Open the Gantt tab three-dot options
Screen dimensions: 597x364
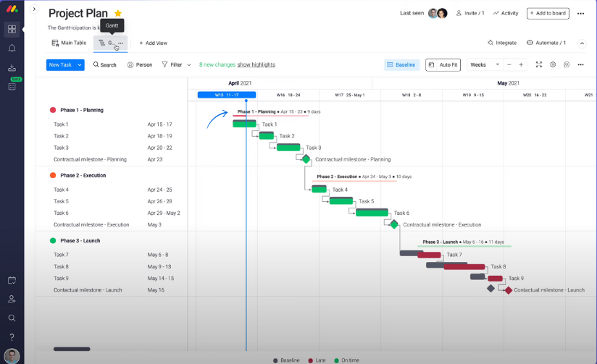(121, 43)
